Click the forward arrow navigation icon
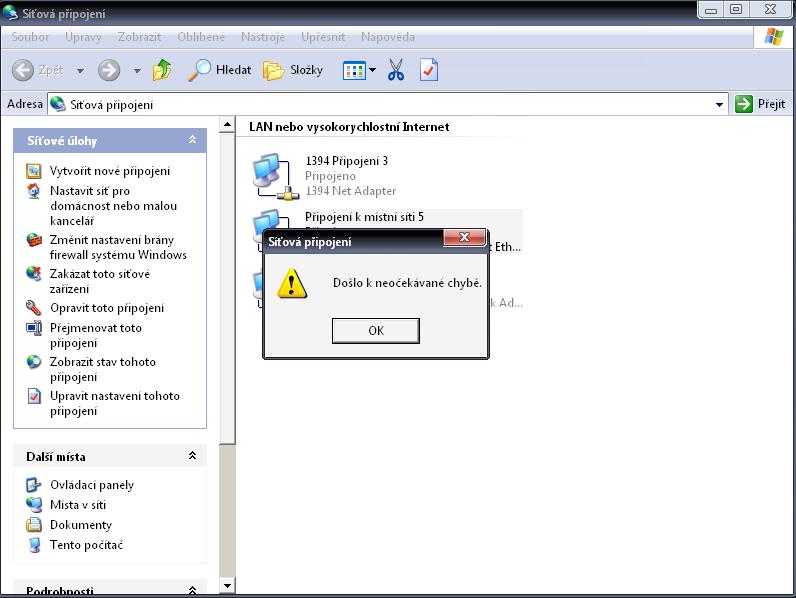The image size is (796, 598). tap(109, 71)
